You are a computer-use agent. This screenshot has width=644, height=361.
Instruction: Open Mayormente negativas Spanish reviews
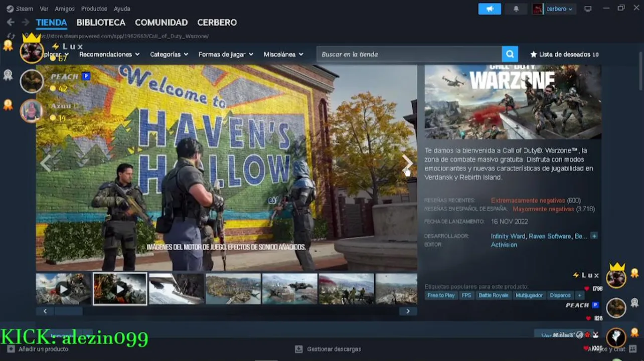pos(543,209)
